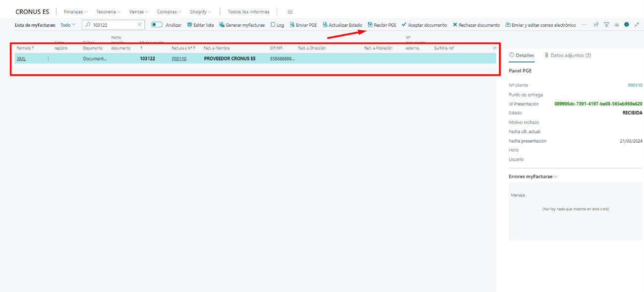
Task: Click Generar myFacturae in the toolbar
Action: [242, 25]
